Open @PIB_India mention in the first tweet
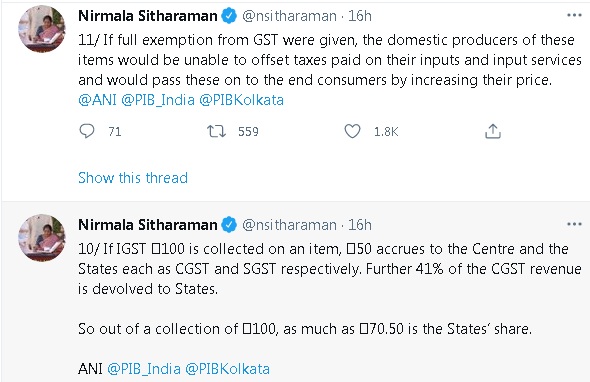Screen dimensions: 590x382 [158, 100]
